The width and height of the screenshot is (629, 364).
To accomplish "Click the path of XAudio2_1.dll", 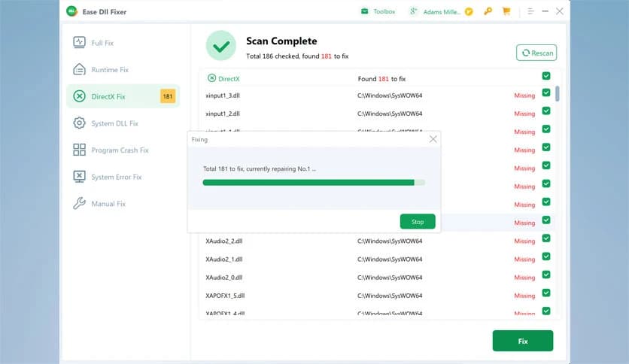I will click(390, 259).
